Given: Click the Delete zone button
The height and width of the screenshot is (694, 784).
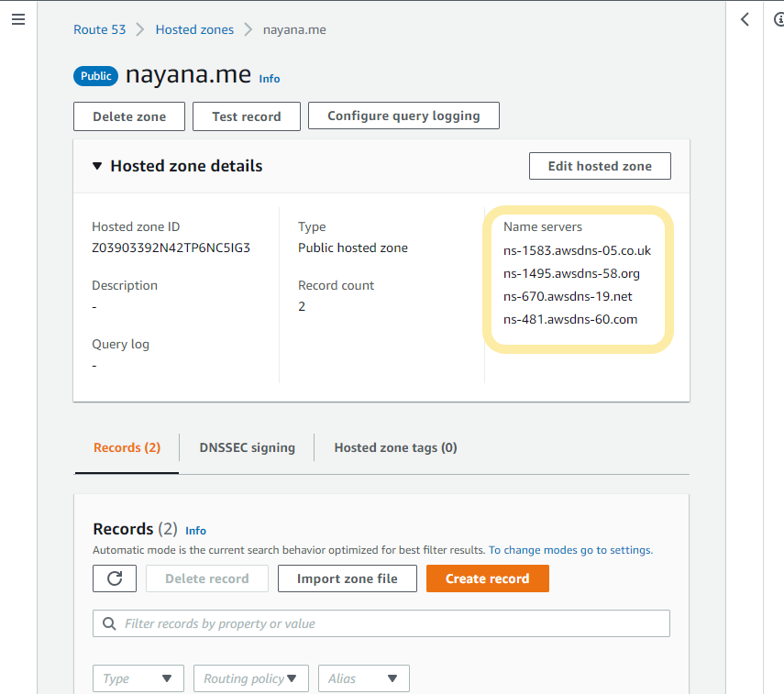Looking at the screenshot, I should click(x=129, y=116).
